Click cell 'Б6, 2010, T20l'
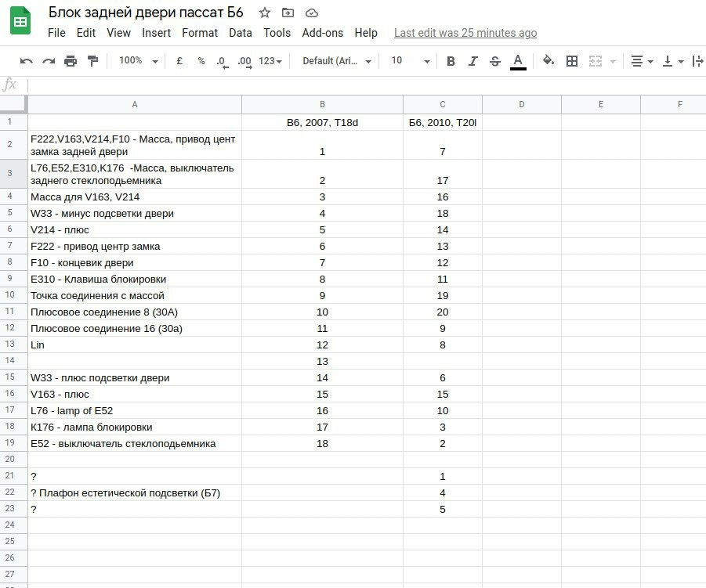 (x=443, y=122)
